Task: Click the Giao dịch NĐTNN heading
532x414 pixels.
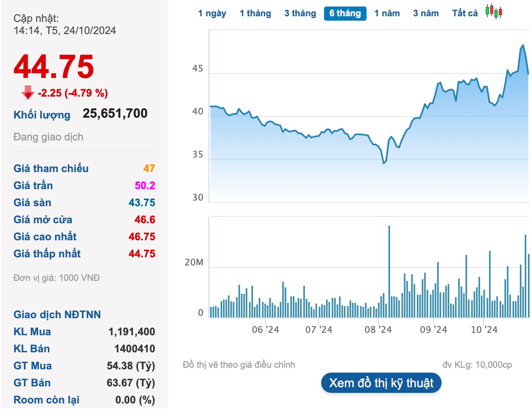Action: coord(57,315)
